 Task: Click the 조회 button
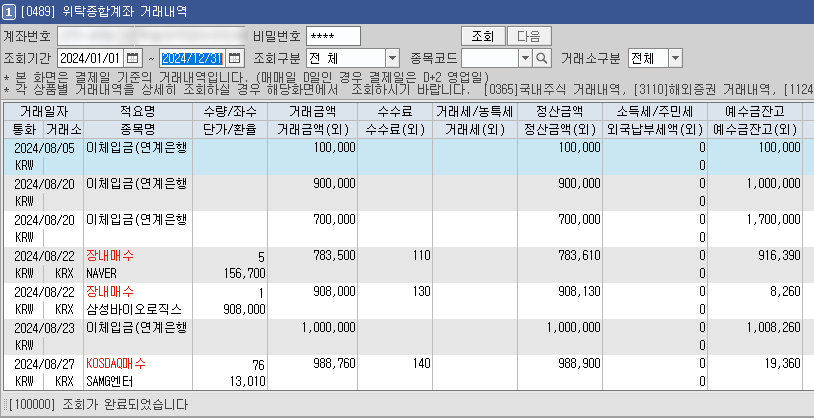click(483, 36)
